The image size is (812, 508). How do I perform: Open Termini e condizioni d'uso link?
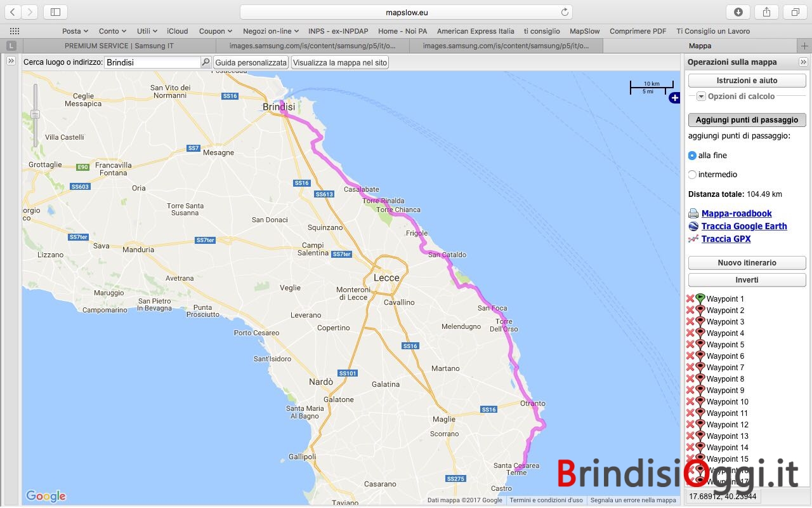(546, 500)
